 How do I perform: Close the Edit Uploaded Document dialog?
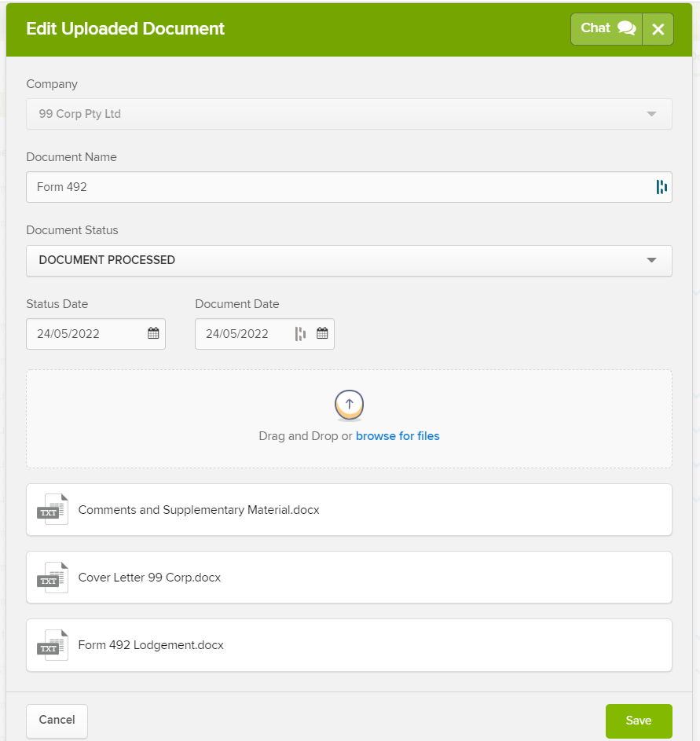click(x=658, y=29)
